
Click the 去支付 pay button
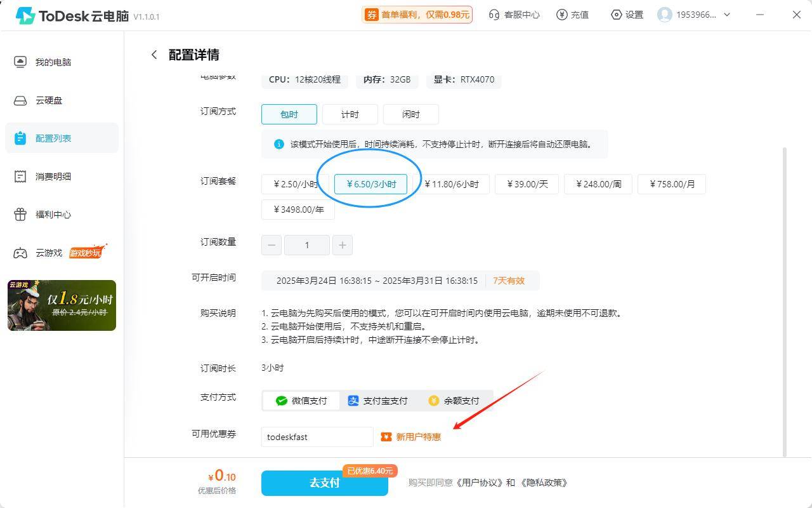pos(324,483)
